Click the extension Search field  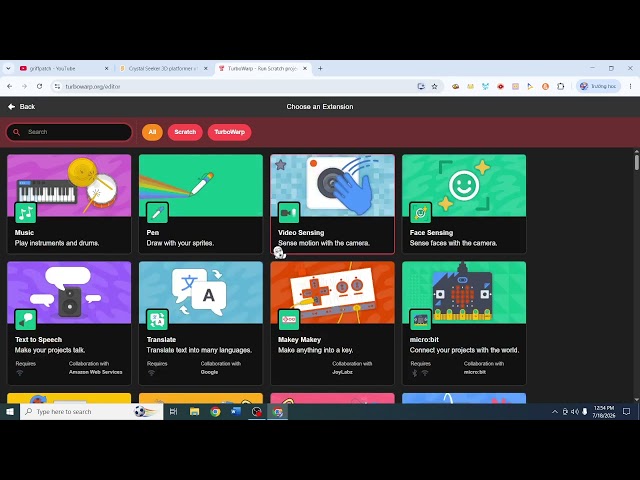pos(69,132)
